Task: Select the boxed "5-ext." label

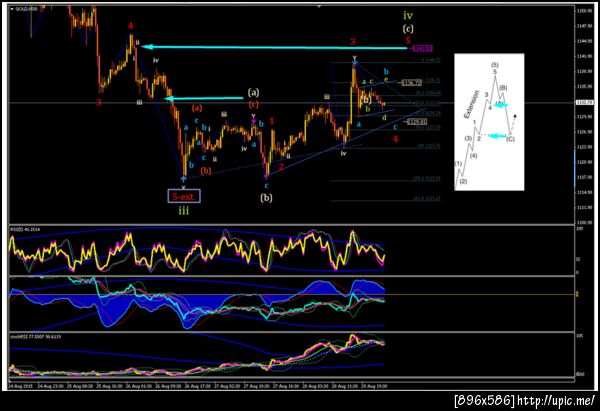Action: point(184,196)
